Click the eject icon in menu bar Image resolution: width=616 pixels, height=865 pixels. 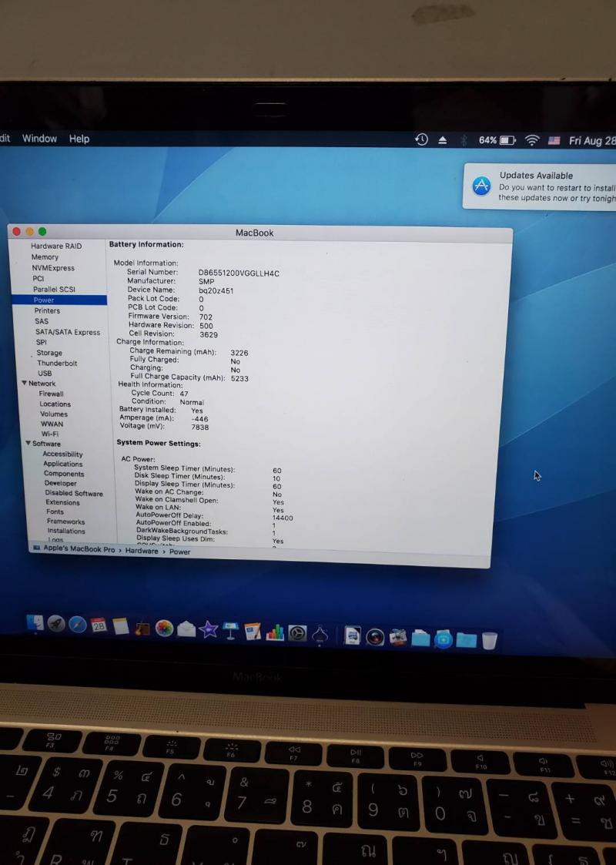[x=442, y=140]
